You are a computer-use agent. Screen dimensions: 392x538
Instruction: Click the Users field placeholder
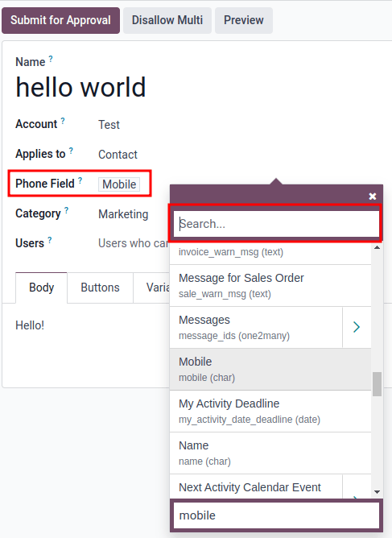click(133, 243)
